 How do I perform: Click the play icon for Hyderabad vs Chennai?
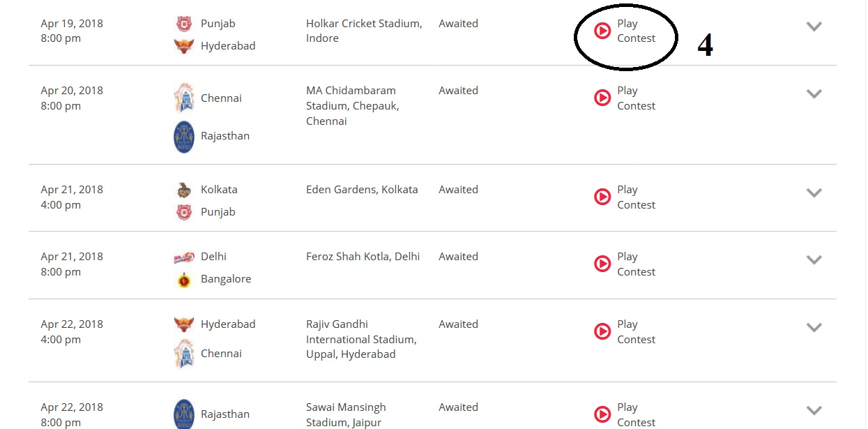pyautogui.click(x=602, y=331)
